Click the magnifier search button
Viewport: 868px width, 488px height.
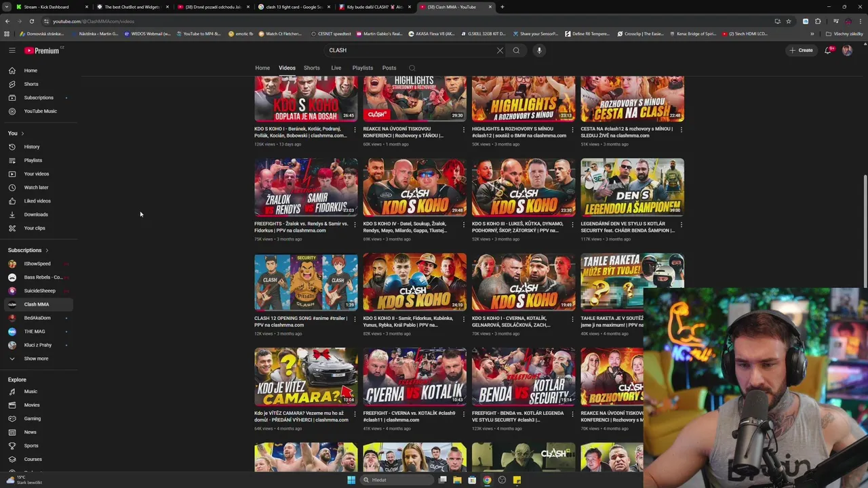516,50
